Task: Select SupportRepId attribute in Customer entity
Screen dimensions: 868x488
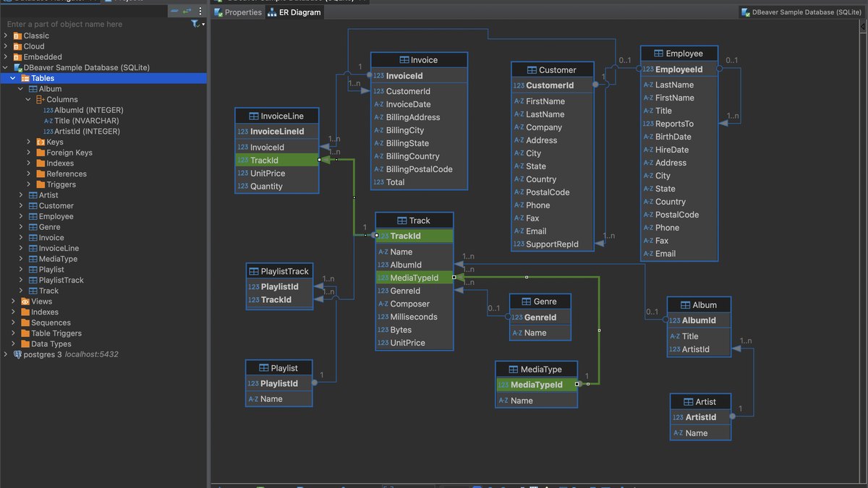Action: pyautogui.click(x=553, y=244)
